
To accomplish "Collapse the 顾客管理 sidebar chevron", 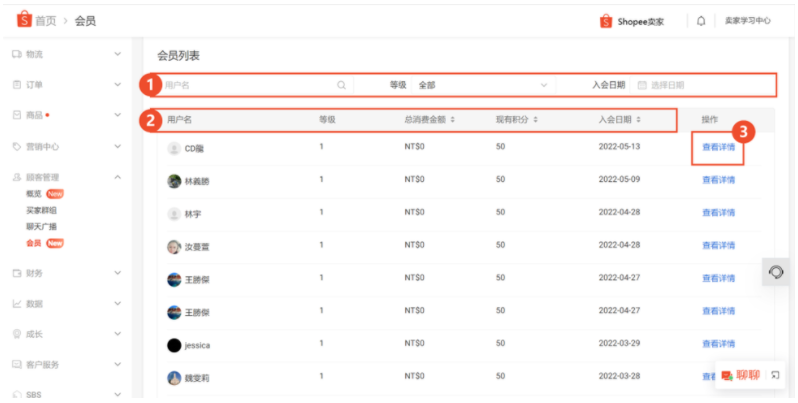I will [x=118, y=177].
